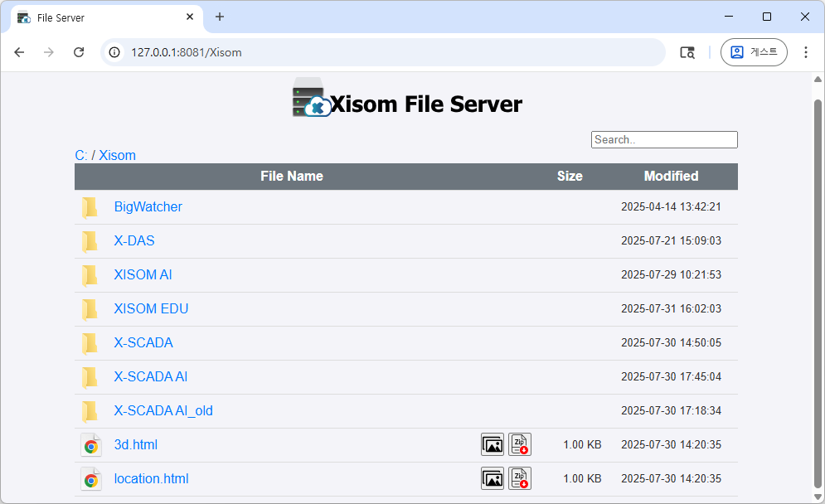825x504 pixels.
Task: Navigate to C: in the breadcrumb
Action: click(81, 155)
